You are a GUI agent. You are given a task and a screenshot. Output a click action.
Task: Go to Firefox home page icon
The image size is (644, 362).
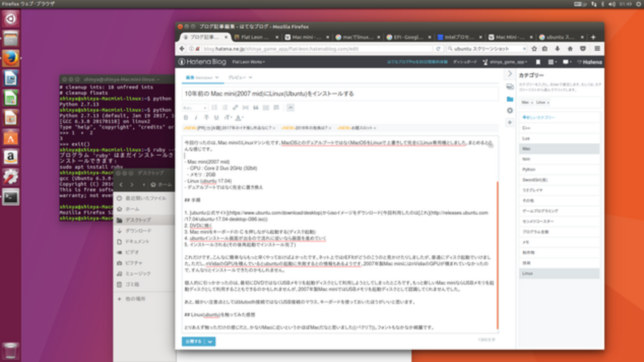(x=570, y=49)
